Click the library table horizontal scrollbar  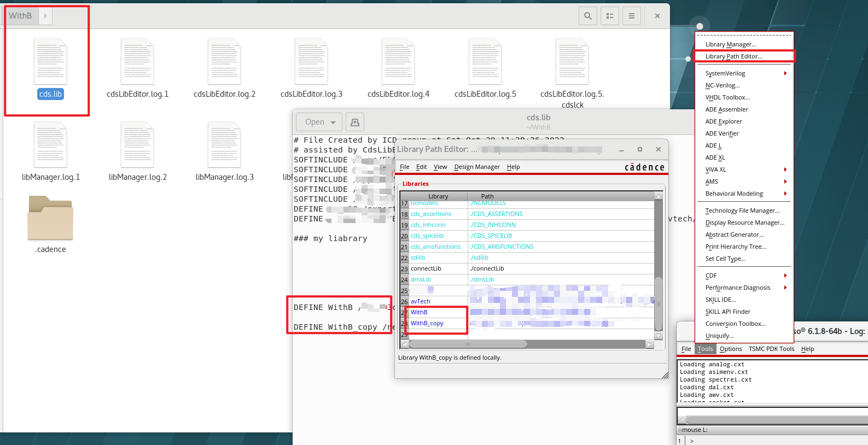click(468, 344)
